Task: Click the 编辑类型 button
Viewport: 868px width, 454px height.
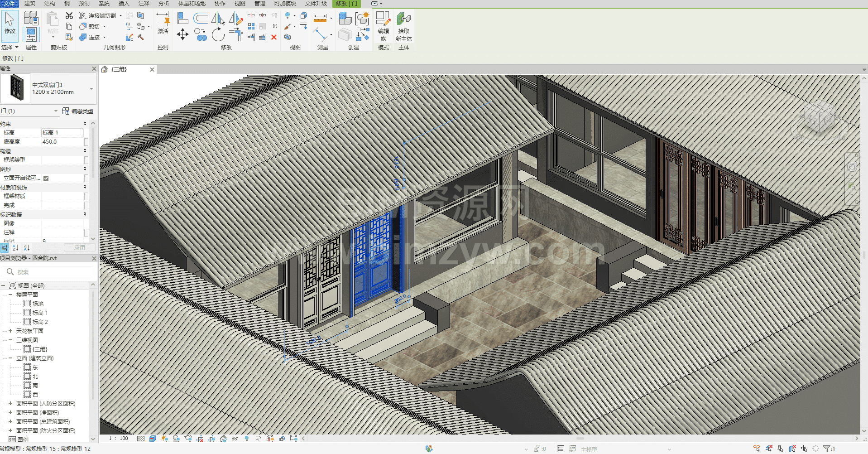Action: 77,111
